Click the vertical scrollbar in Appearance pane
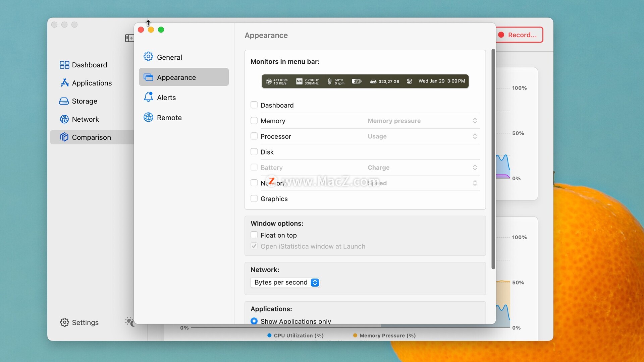 click(x=493, y=159)
